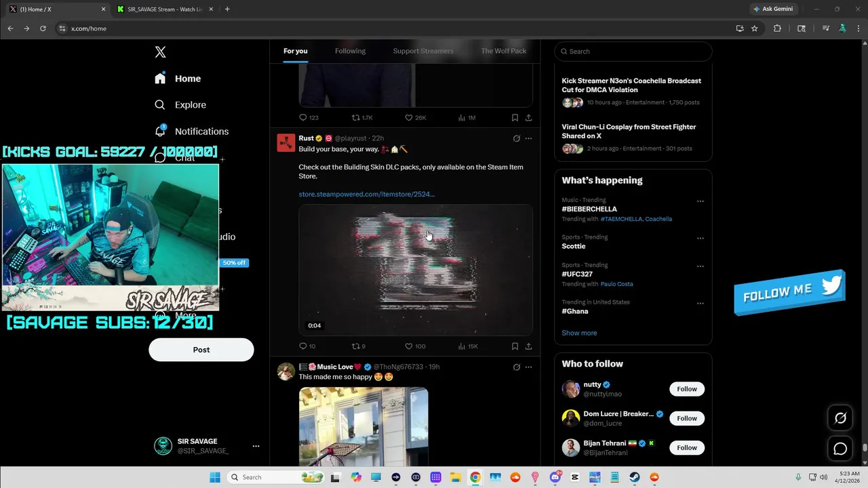Viewport: 868px width, 488px height.
Task: Reload the x.com page
Action: [43, 28]
